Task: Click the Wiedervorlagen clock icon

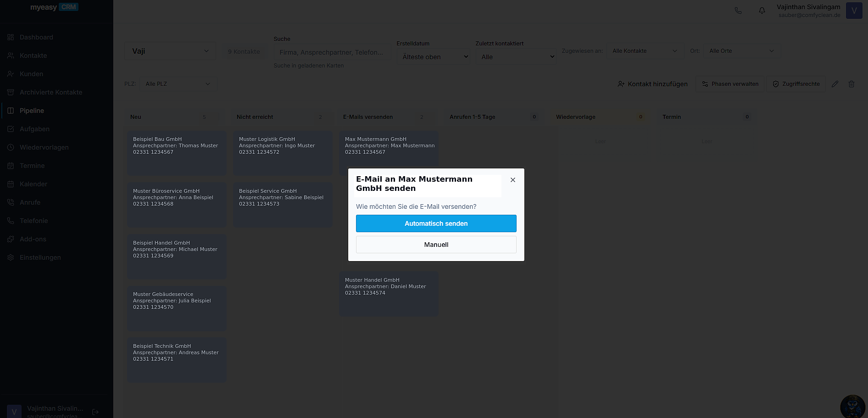Action: (x=11, y=147)
